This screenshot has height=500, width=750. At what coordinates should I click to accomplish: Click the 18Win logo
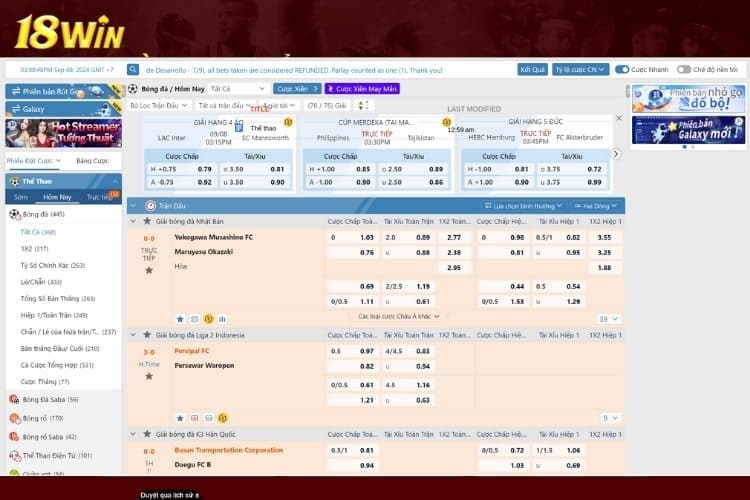tap(70, 33)
